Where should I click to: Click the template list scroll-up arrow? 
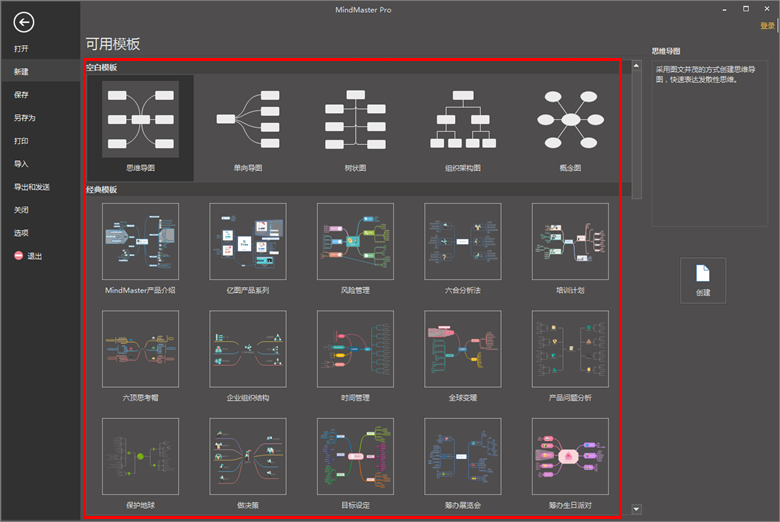click(x=636, y=66)
